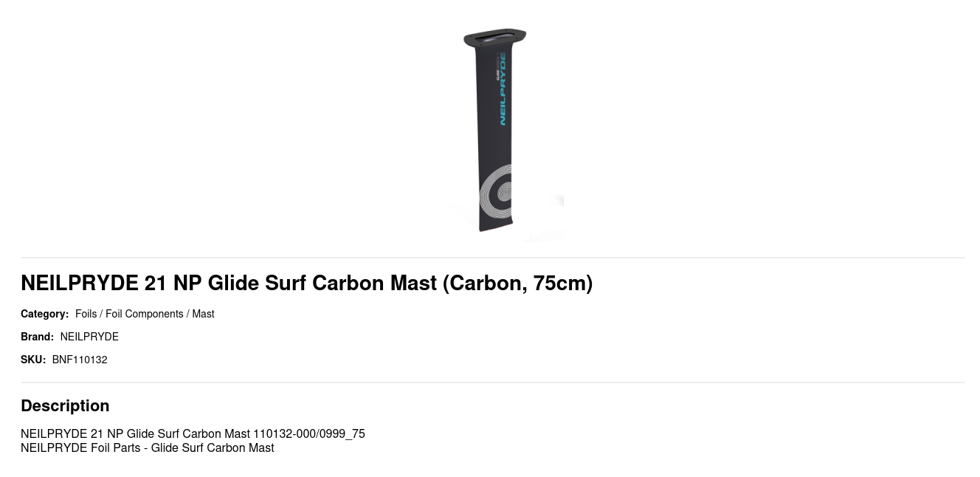Click the SKU number BNF110132
This screenshot has height=477, width=980.
point(80,360)
